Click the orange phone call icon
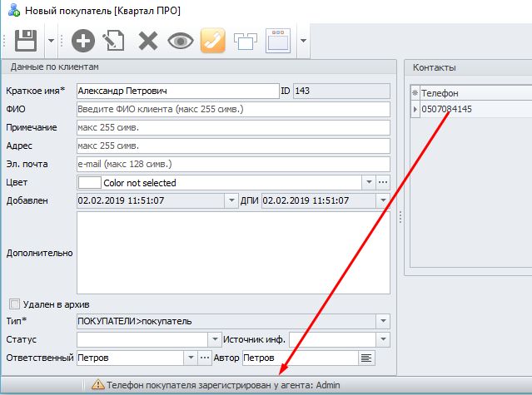The width and height of the screenshot is (532, 395). coord(213,40)
